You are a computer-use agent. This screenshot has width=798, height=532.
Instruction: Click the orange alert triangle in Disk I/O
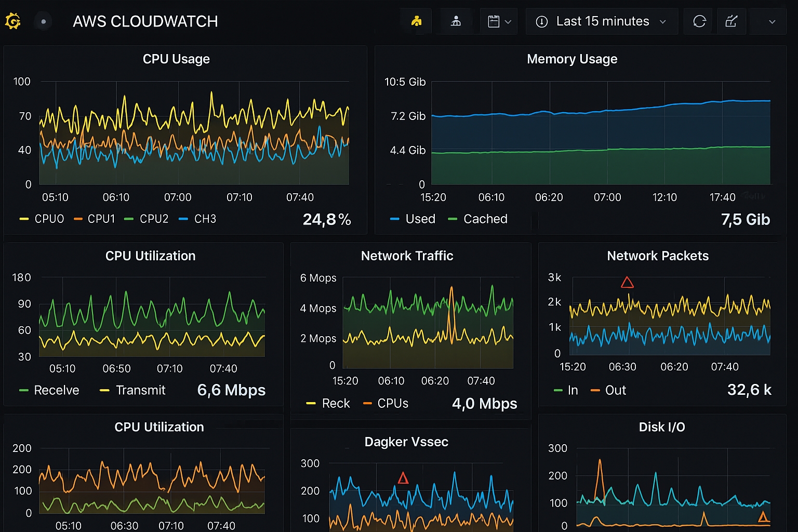tap(763, 516)
